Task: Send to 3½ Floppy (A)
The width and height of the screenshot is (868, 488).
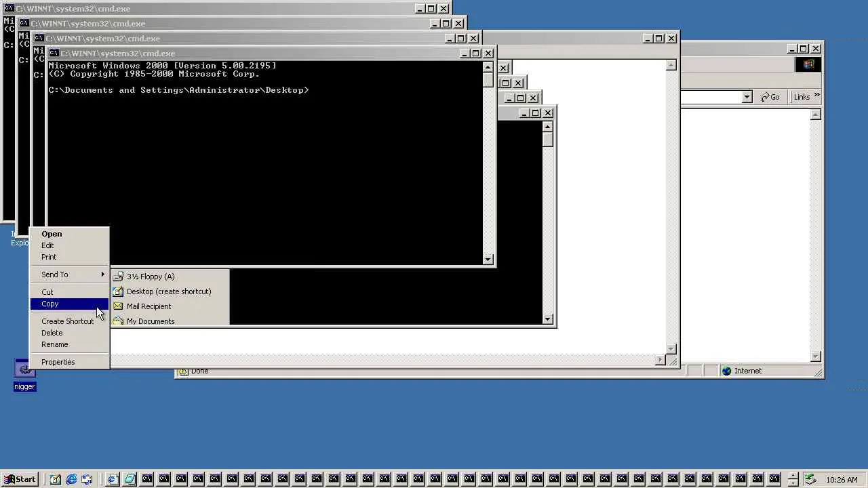Action: [170, 277]
